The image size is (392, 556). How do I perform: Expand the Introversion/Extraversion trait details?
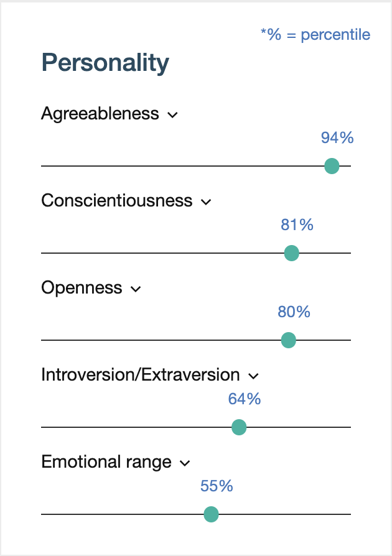tap(253, 376)
